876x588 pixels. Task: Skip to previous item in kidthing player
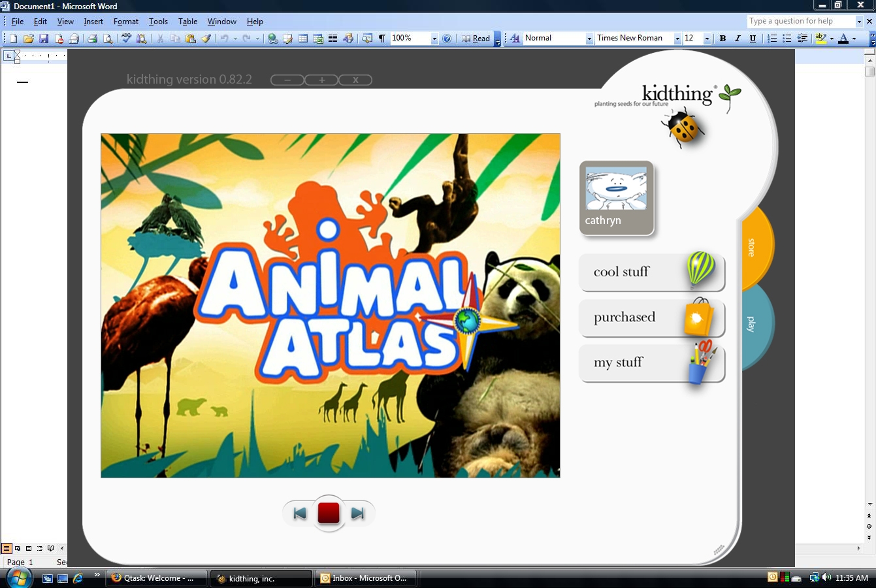coord(300,514)
